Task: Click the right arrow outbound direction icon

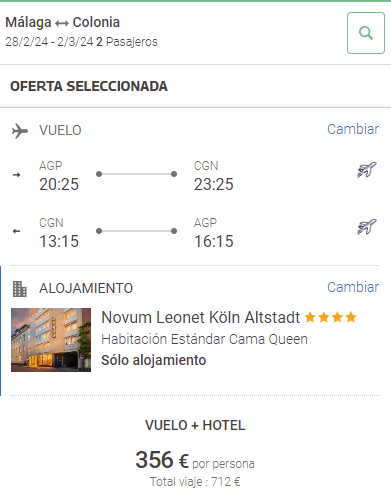Action: [x=16, y=175]
